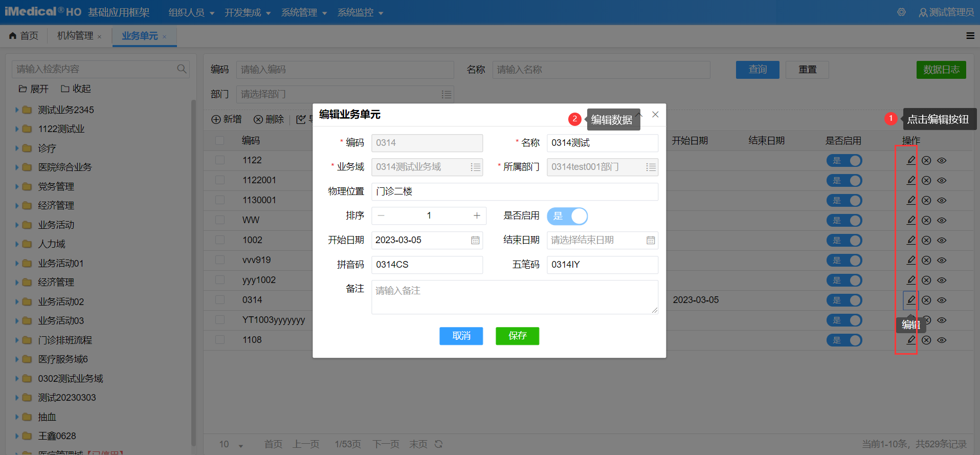Toggle enabled switch for row 1130001
980x455 pixels.
(844, 201)
